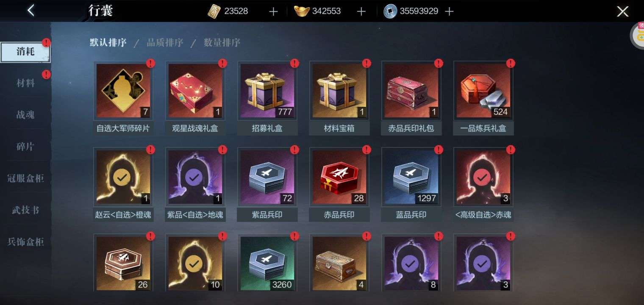Sort items by 品质排序
The width and height of the screenshot is (644, 305).
pos(165,43)
